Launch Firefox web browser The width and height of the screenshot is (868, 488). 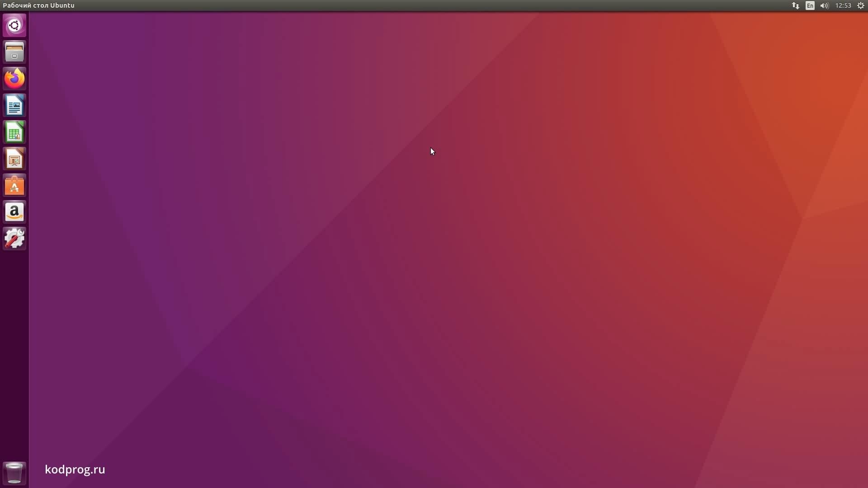(x=14, y=79)
